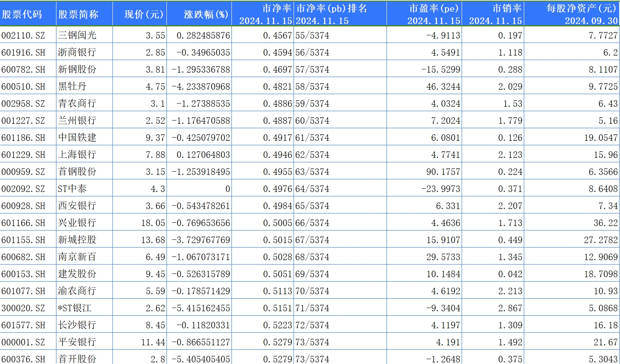The image size is (620, 364).
Task: Click the stock name *ST银江
Action: coord(75,308)
